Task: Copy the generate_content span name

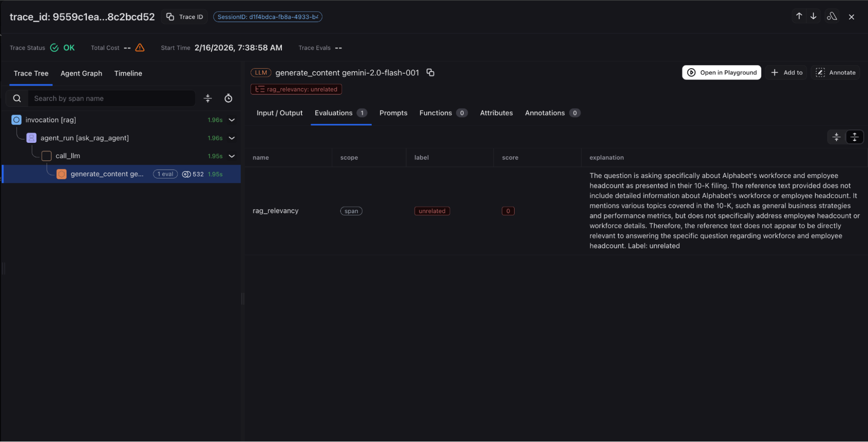Action: (430, 73)
